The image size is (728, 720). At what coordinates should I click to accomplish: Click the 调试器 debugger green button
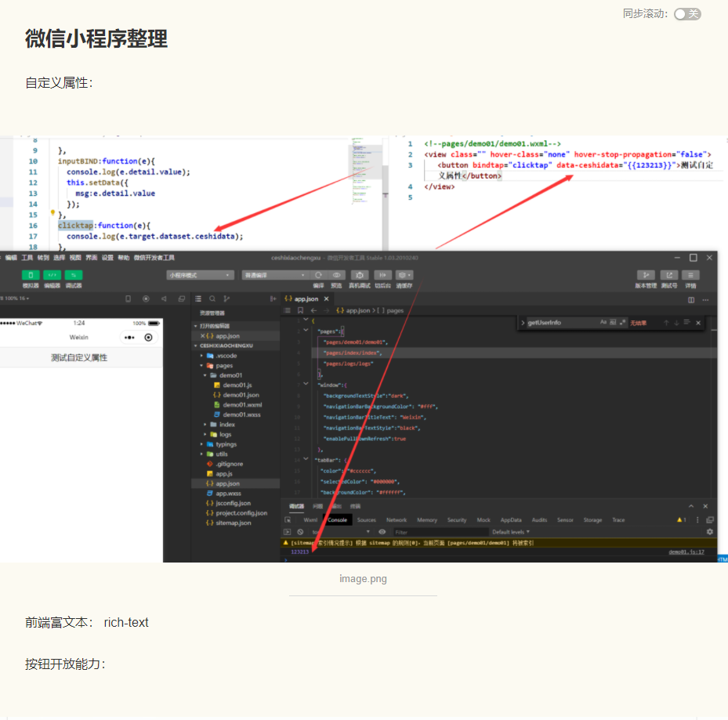74,275
